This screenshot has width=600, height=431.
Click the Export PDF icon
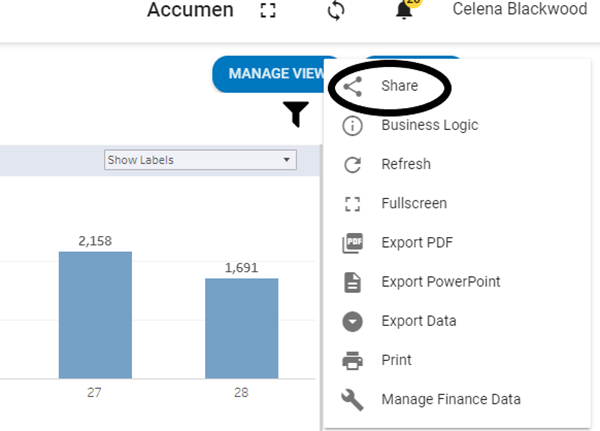351,243
